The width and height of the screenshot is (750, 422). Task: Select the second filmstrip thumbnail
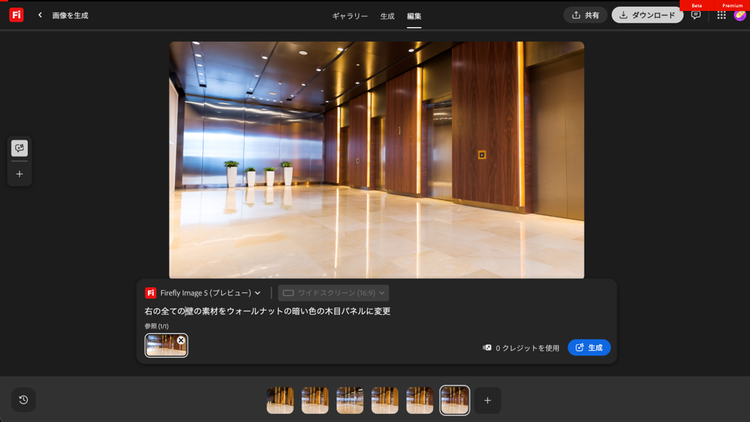315,400
